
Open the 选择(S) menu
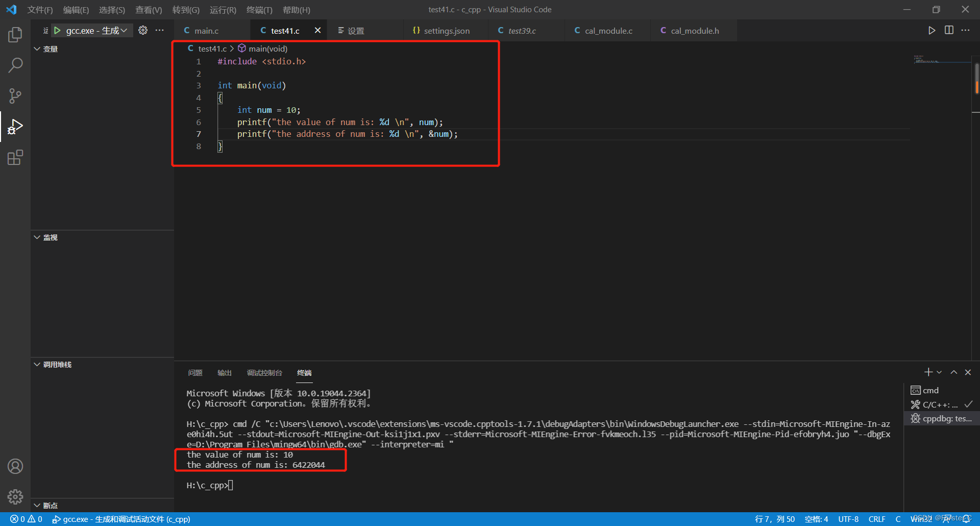112,10
